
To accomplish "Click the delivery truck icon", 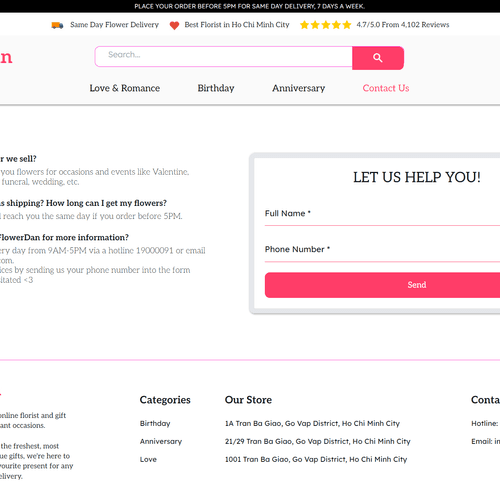I will 57,25.
